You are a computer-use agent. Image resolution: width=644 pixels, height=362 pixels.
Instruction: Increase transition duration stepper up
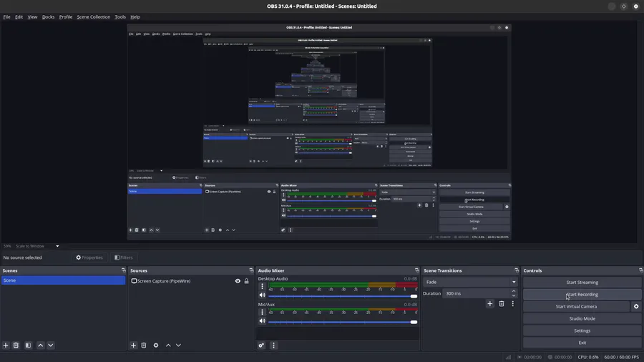(x=513, y=291)
